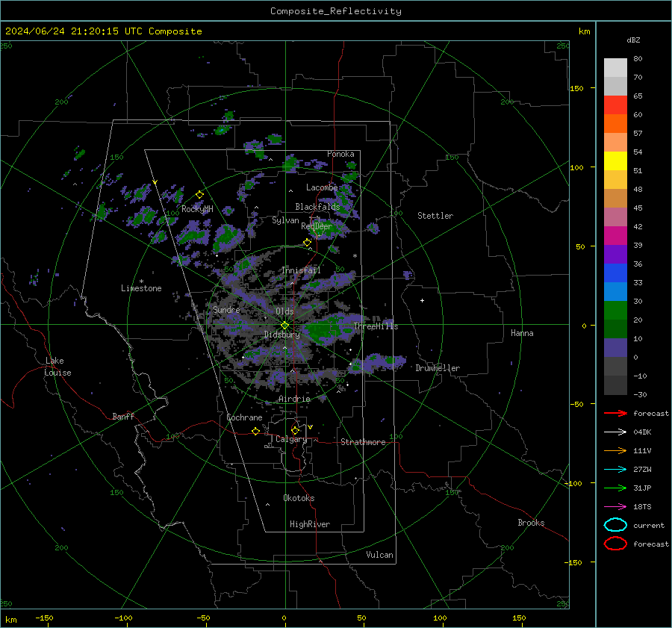
Task: Click the Innisfail label
Action: tap(301, 270)
